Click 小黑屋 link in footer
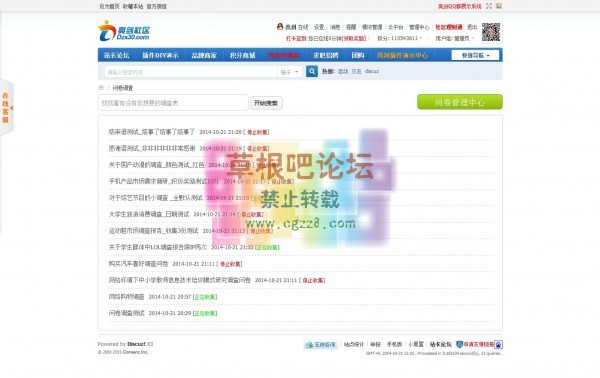Screen dimensions: 600x378 click(x=416, y=344)
